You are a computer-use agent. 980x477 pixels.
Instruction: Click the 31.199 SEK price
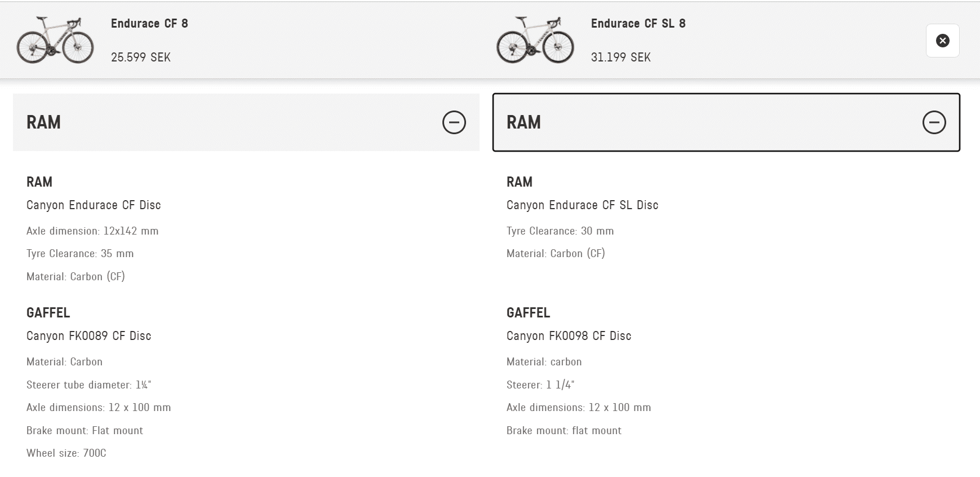pos(620,58)
